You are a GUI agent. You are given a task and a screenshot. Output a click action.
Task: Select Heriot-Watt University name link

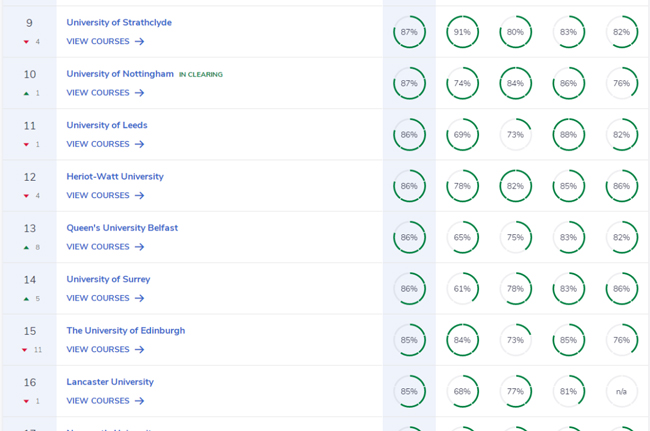[x=115, y=177]
